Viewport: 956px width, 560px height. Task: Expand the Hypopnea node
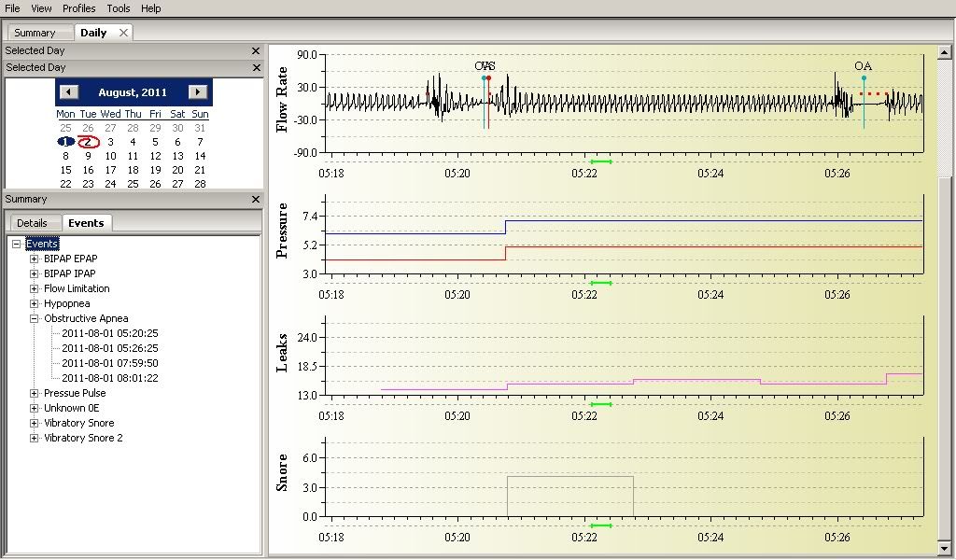[x=35, y=303]
